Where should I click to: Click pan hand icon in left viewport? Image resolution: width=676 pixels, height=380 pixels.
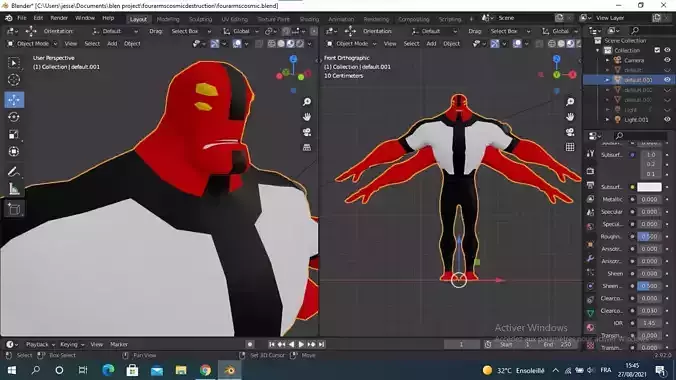coord(307,117)
